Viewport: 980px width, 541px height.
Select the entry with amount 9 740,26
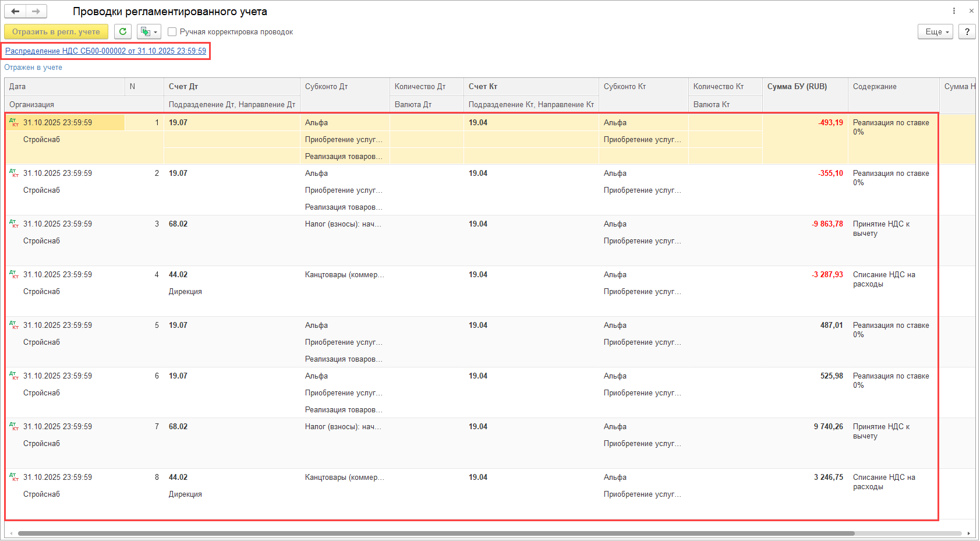pos(828,426)
